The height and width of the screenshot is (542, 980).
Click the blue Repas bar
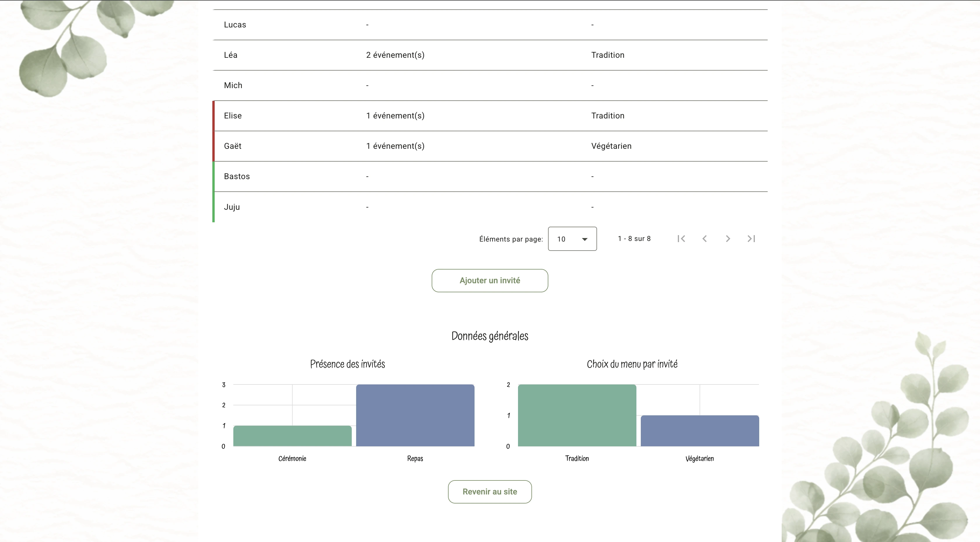pyautogui.click(x=415, y=415)
